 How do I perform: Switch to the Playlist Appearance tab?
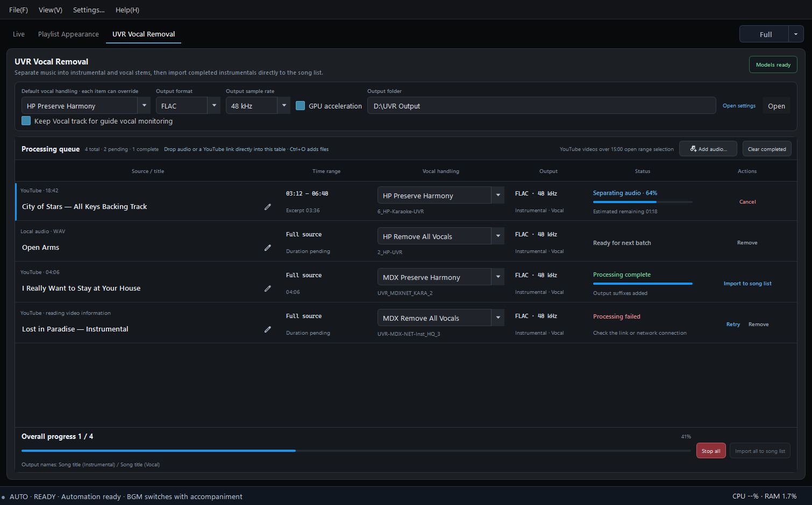tap(68, 34)
